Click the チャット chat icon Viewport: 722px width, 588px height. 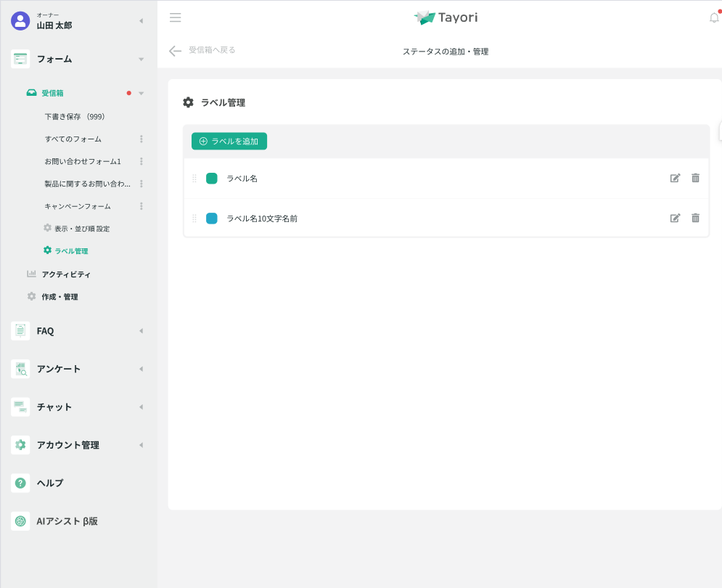[20, 407]
